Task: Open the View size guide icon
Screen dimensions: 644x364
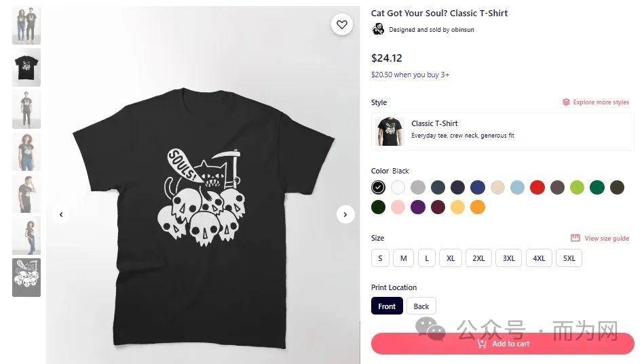Action: pos(575,238)
